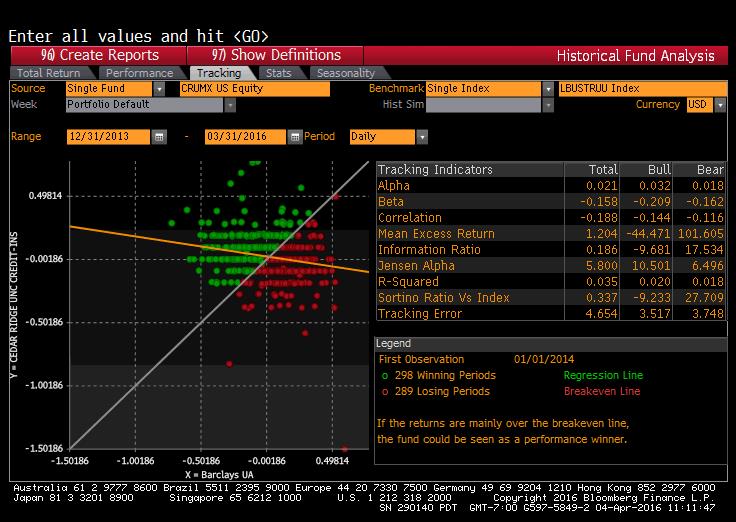The image size is (736, 522).
Task: Open calendar picker for end date 03/31/2016
Action: tap(295, 137)
